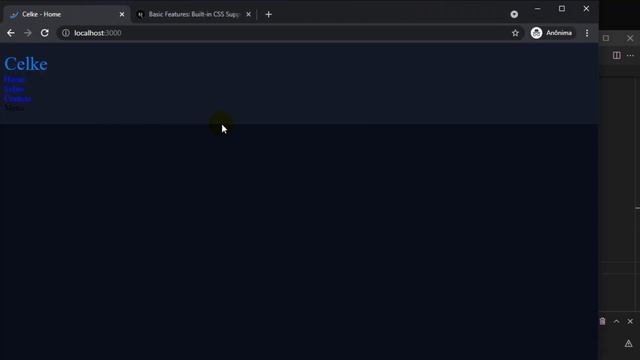The height and width of the screenshot is (360, 640).
Task: Click the Celke site title link
Action: [26, 64]
